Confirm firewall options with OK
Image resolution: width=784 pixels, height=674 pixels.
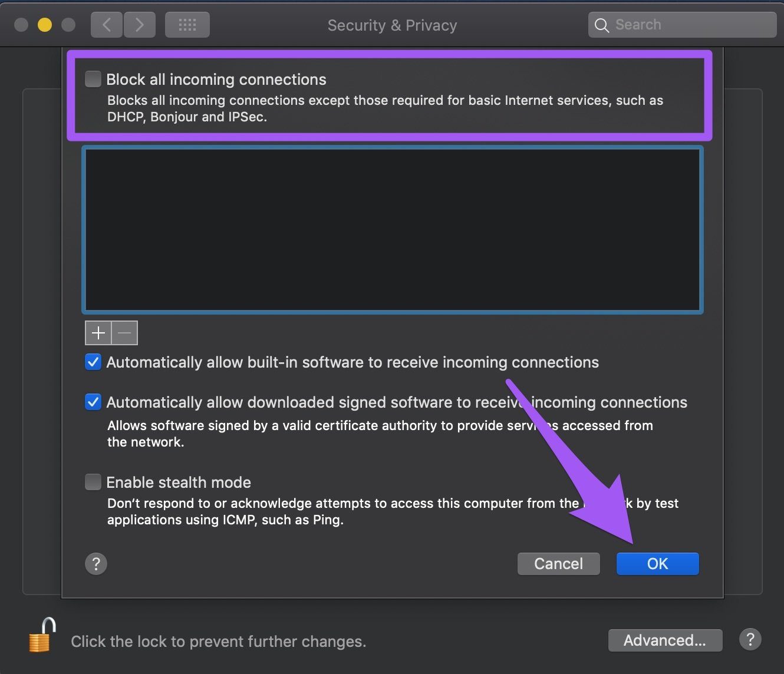pyautogui.click(x=658, y=564)
